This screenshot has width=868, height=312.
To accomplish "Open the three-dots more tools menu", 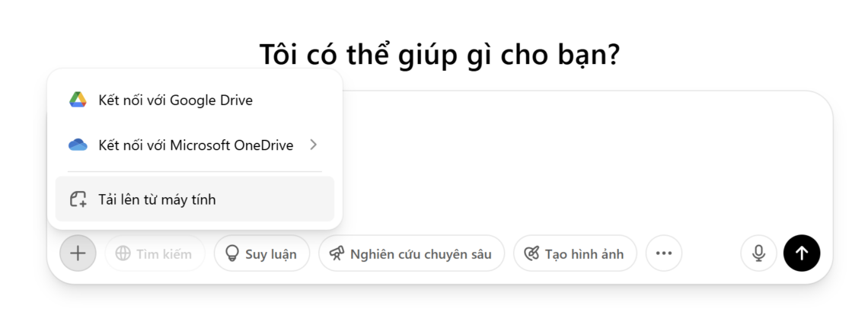I will [x=664, y=253].
